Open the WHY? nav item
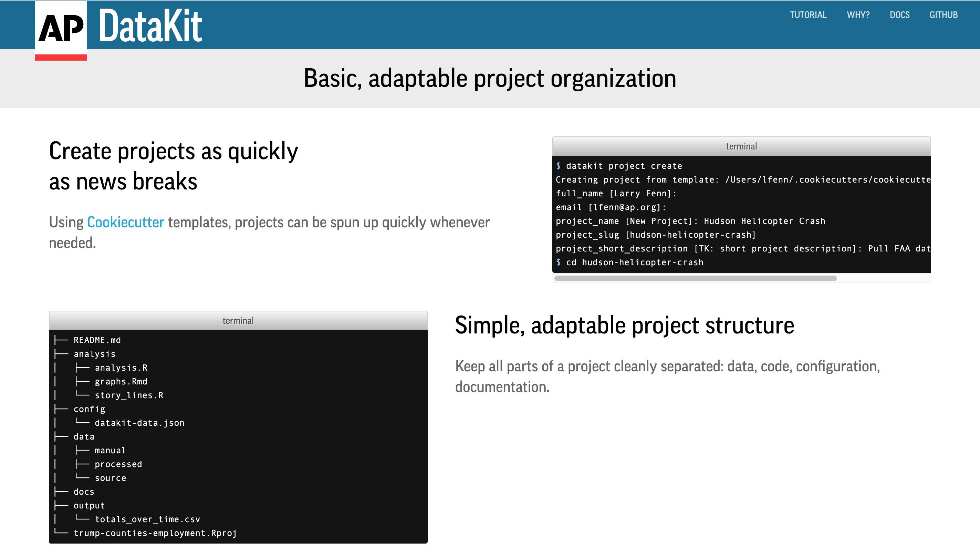The height and width of the screenshot is (547, 980). (x=858, y=15)
